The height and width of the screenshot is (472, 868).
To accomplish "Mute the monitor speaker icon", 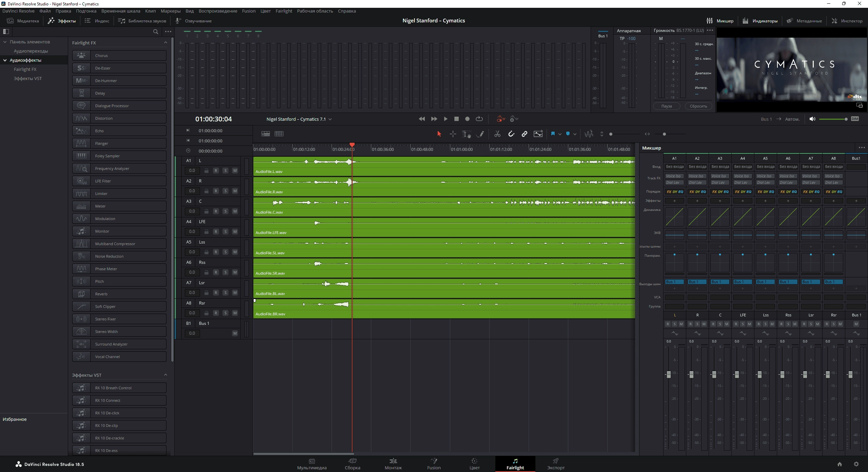I will click(812, 119).
